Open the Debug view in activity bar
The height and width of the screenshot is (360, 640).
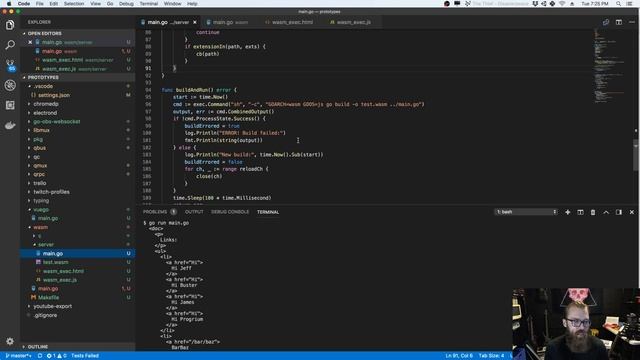(10, 85)
